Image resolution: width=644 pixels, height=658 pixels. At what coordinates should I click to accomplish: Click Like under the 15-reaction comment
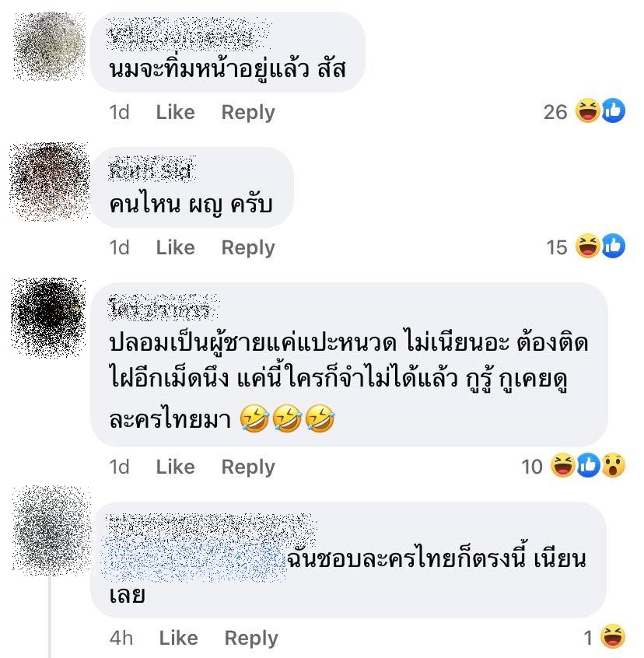175,247
